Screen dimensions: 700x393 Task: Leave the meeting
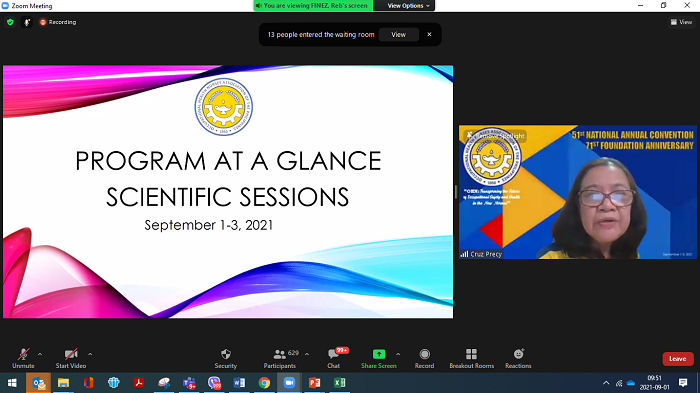click(678, 359)
